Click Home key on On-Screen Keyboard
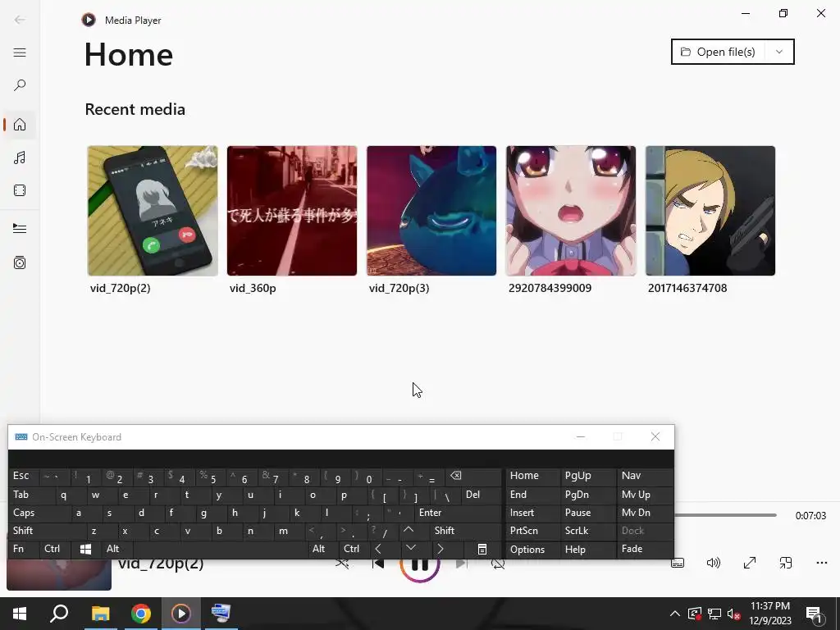Image resolution: width=840 pixels, height=630 pixels. pos(532,476)
